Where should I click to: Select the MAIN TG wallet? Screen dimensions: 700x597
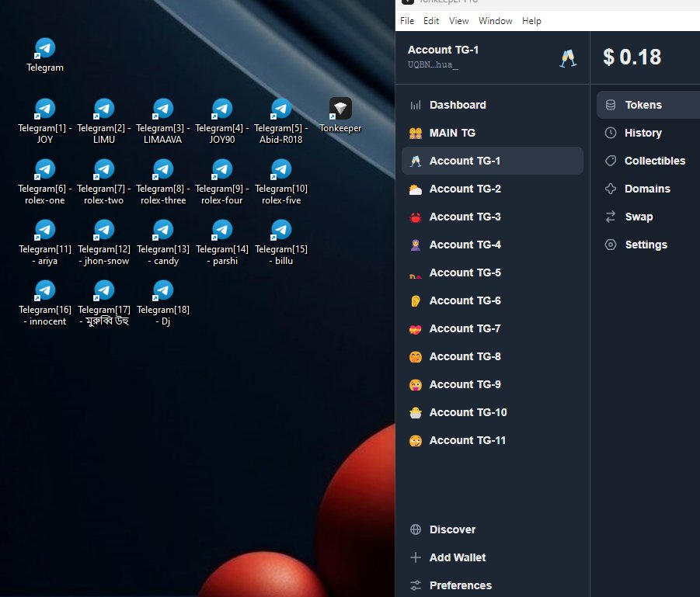point(493,133)
